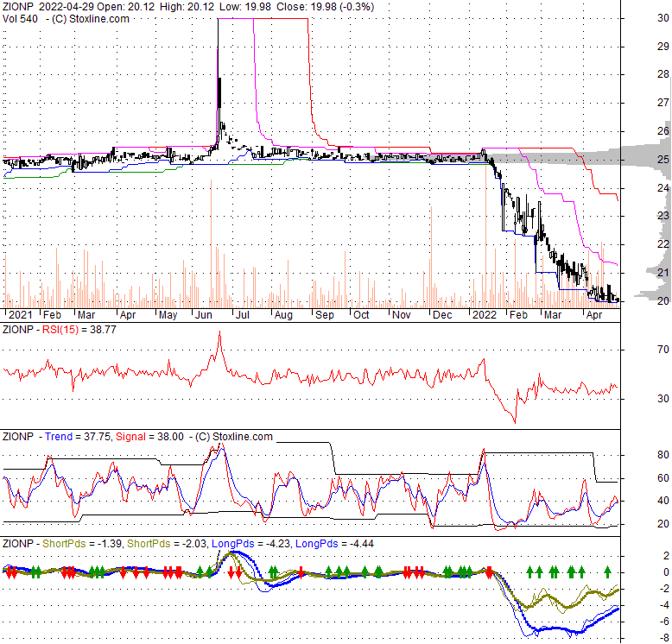Click the June 2021 price spike candle
Viewport: 672px width, 644px height.
point(219,92)
